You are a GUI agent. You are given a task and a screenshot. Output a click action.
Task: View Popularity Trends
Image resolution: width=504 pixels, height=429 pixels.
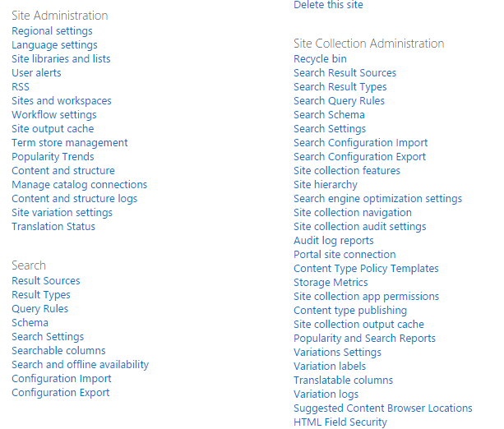click(53, 157)
